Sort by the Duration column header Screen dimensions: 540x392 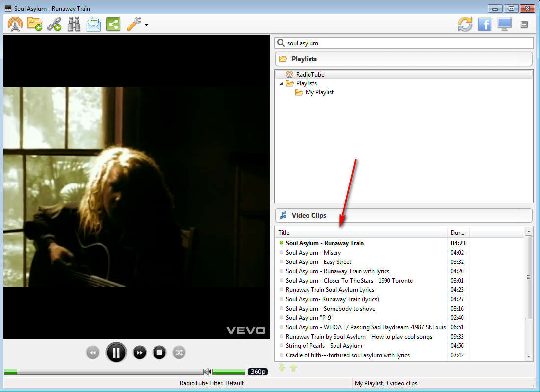(x=459, y=233)
